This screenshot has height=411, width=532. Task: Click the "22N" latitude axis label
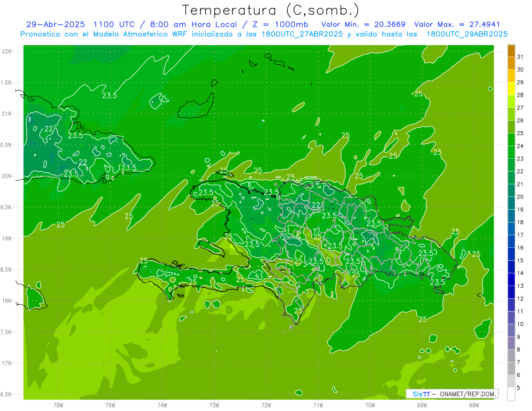tap(6, 51)
